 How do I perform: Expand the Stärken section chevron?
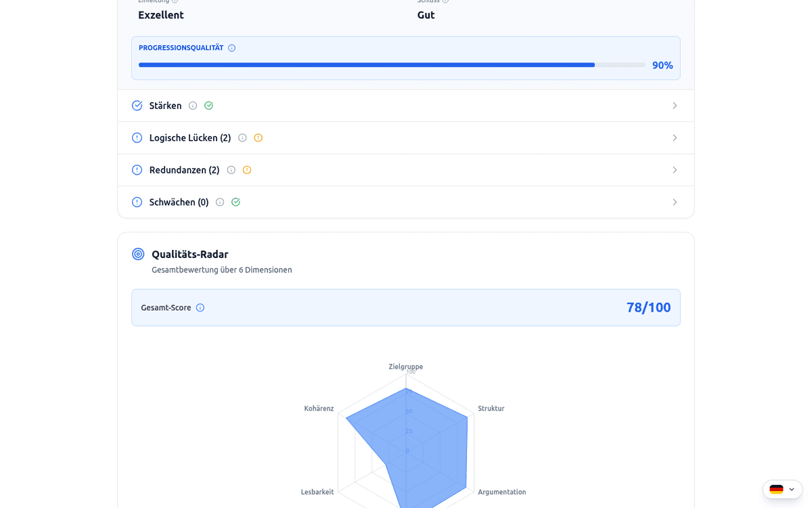point(674,106)
